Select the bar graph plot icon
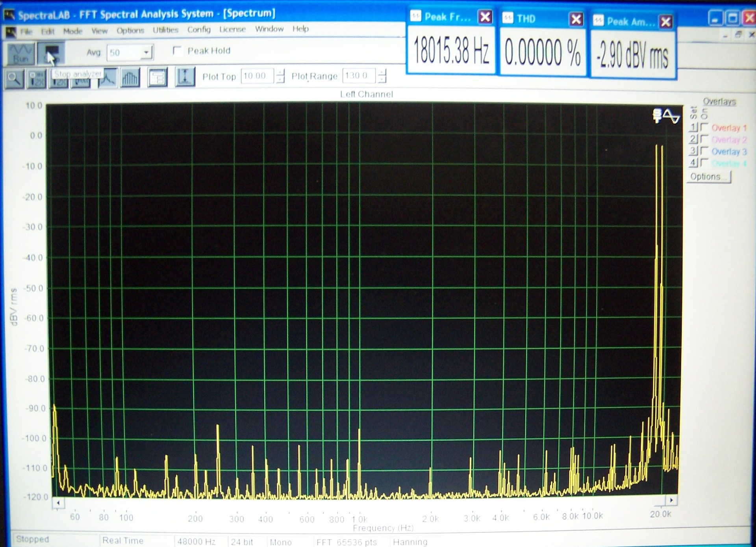Screen dimensions: 756x547 coord(130,78)
